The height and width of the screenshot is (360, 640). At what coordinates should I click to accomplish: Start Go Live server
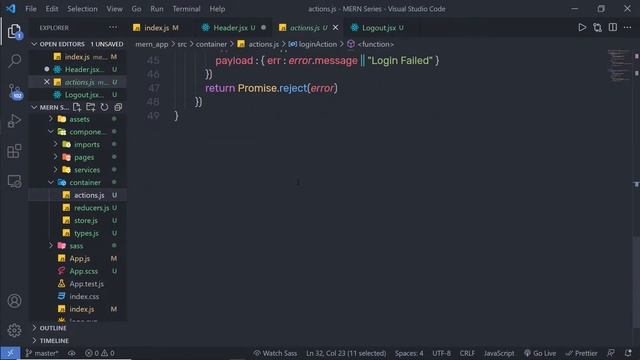(540, 353)
